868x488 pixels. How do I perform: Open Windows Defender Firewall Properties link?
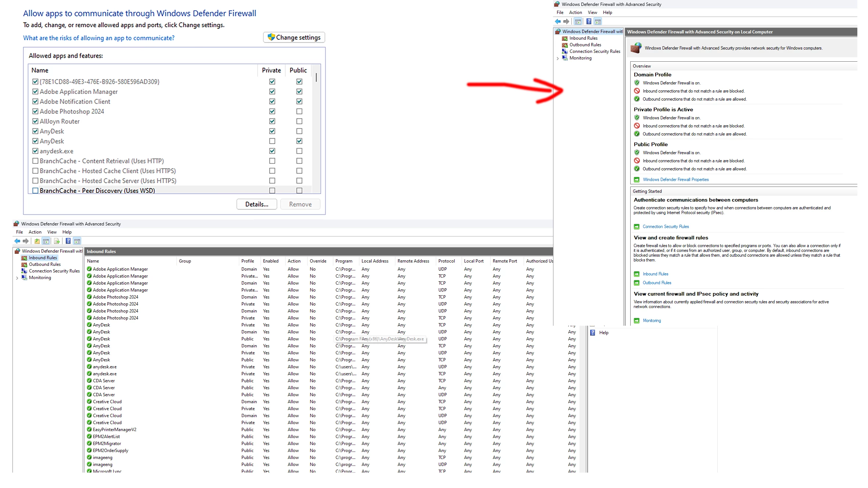click(675, 180)
